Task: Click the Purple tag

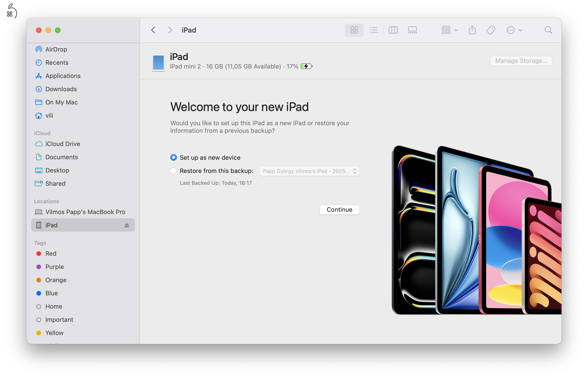Action: click(83, 267)
